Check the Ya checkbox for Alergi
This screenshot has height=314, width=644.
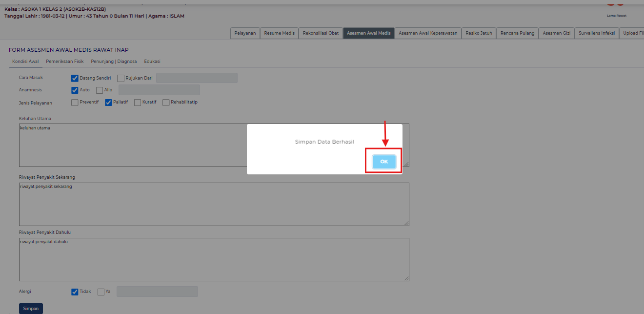pyautogui.click(x=101, y=292)
